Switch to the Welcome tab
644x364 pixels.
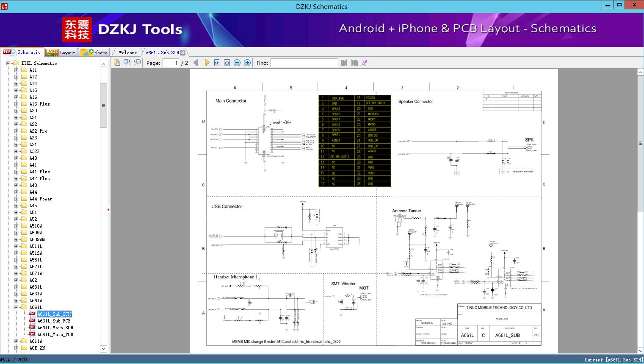click(x=127, y=53)
